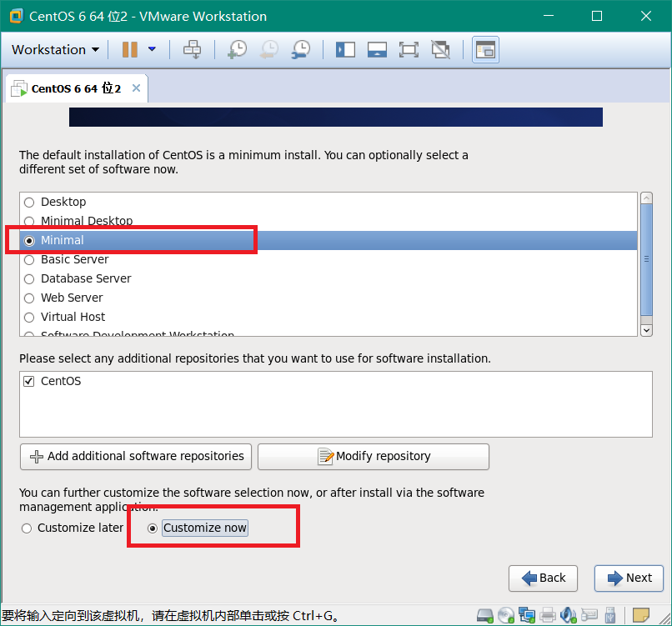Click the install list scroll down arrow
672x626 pixels.
click(646, 330)
